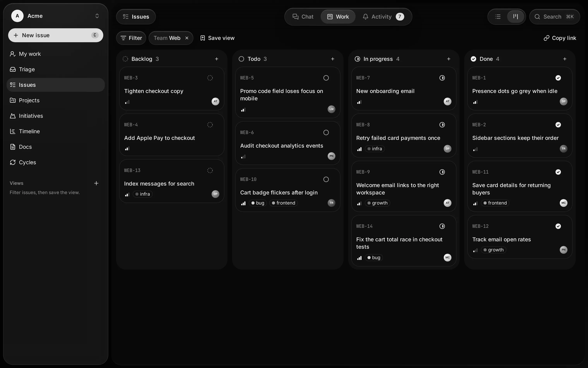Click infra label on WEB-13 card
Viewport: 588px width, 368px height.
[143, 194]
